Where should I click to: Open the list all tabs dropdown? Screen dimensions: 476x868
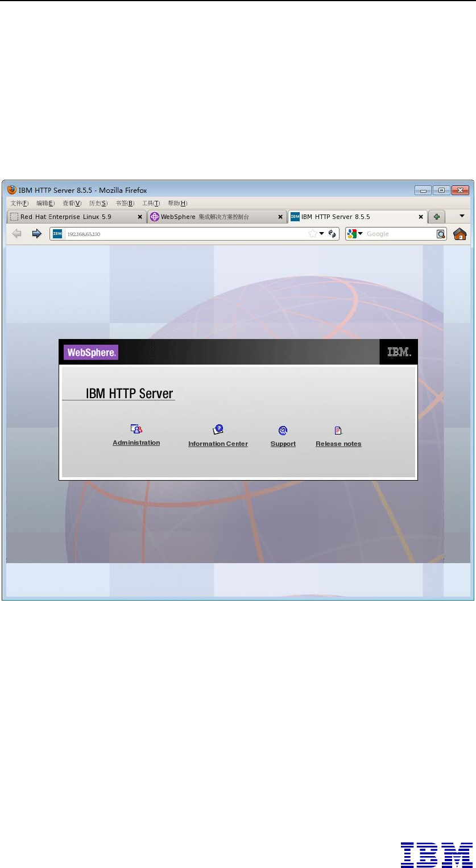tap(462, 216)
